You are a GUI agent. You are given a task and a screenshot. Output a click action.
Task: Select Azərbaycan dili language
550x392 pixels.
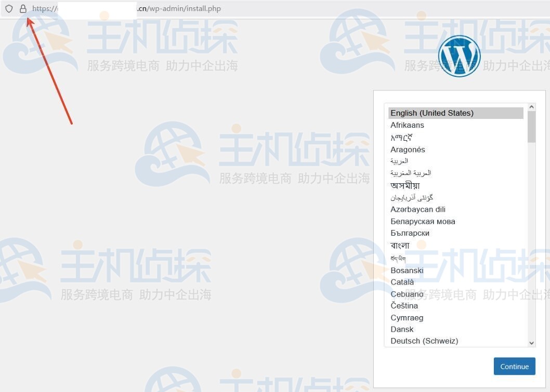(x=417, y=209)
